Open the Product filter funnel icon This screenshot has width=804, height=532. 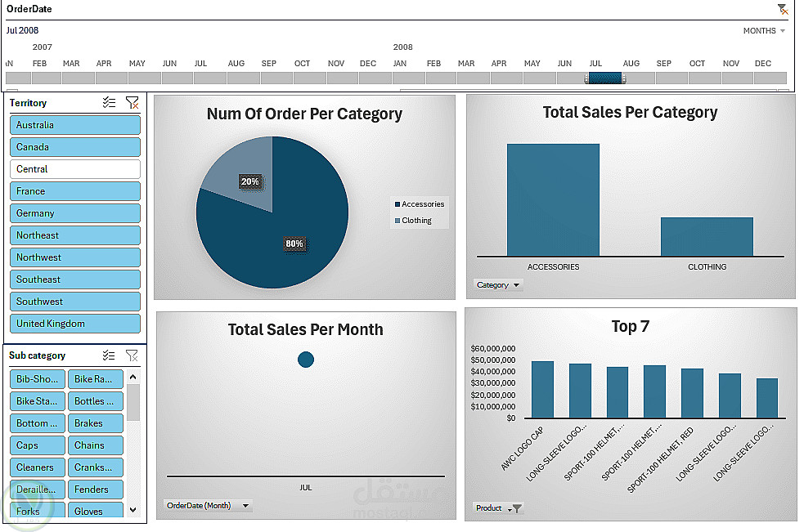click(517, 508)
